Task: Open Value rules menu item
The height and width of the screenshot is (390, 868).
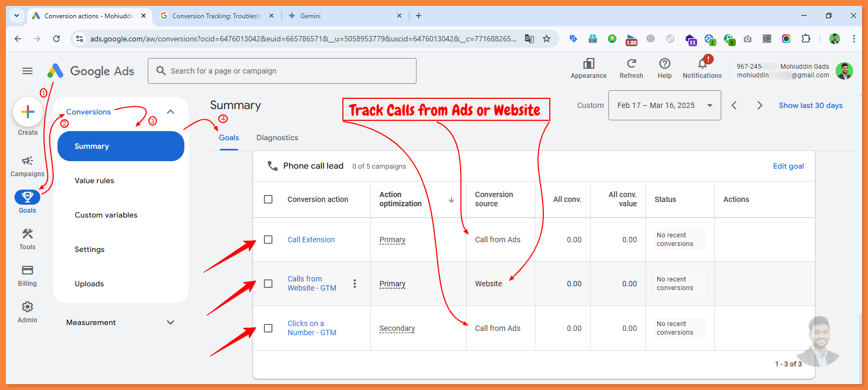Action: (95, 180)
